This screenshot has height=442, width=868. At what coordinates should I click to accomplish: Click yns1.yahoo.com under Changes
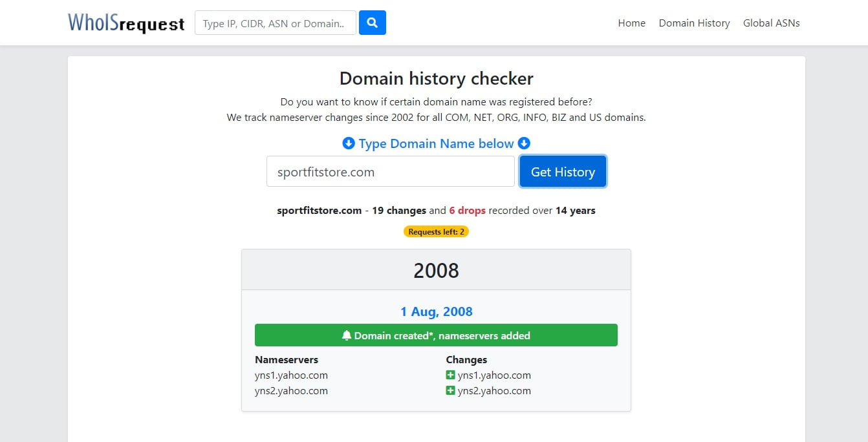pyautogui.click(x=494, y=375)
